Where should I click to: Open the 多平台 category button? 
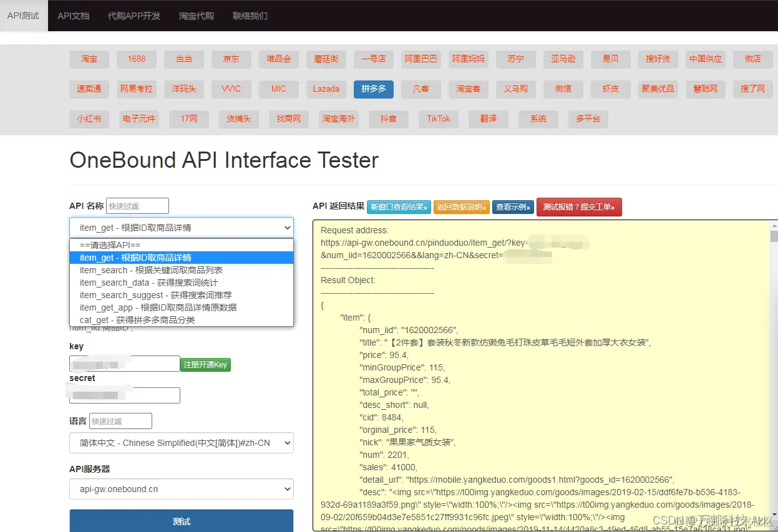[x=588, y=119]
